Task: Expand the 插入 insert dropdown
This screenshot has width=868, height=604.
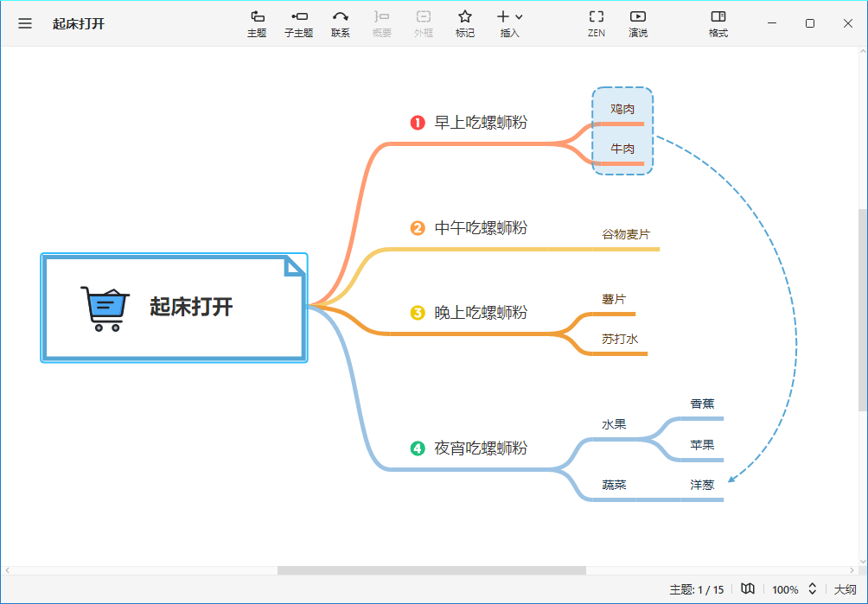Action: click(x=510, y=22)
